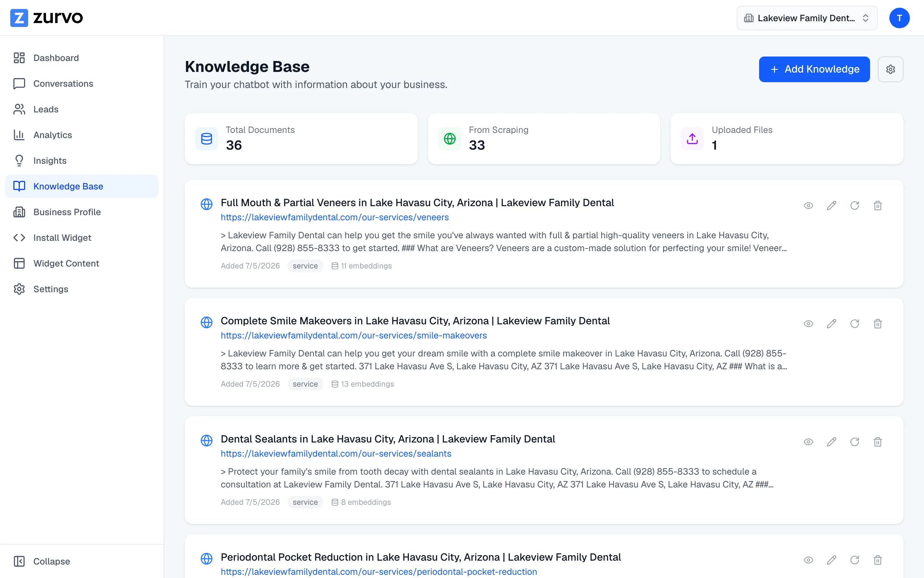Open Business Profile
Viewport: 924px width, 578px height.
tap(82, 212)
